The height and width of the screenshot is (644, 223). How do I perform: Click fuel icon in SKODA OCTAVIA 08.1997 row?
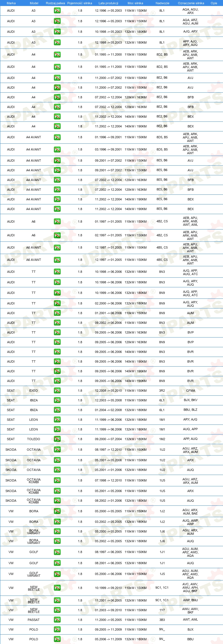(x=57, y=450)
